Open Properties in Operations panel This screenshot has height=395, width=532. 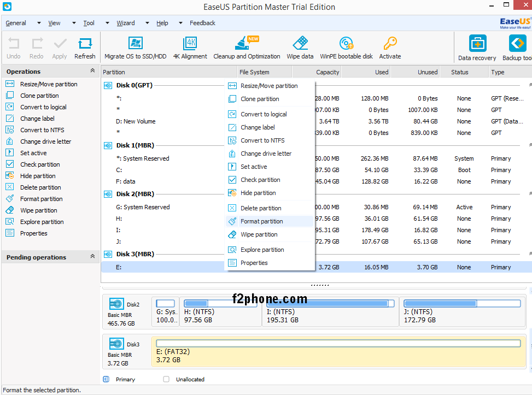point(33,233)
